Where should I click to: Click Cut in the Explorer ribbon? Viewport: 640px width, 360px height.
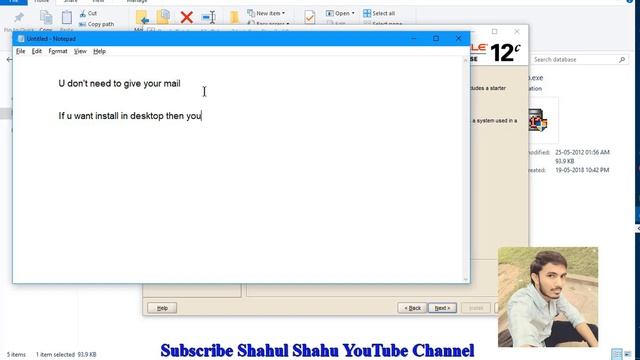pos(88,13)
